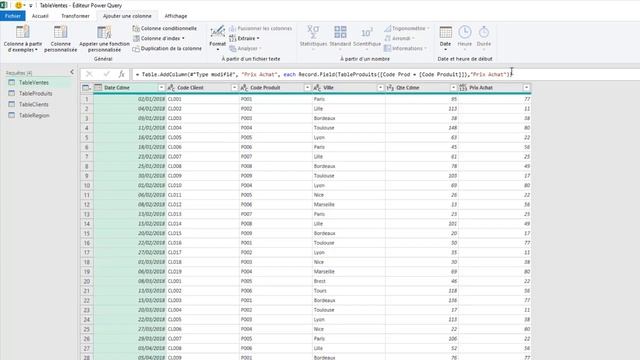Switch to the Affichage tab
Image resolution: width=640 pixels, height=360 pixels.
coord(176,16)
